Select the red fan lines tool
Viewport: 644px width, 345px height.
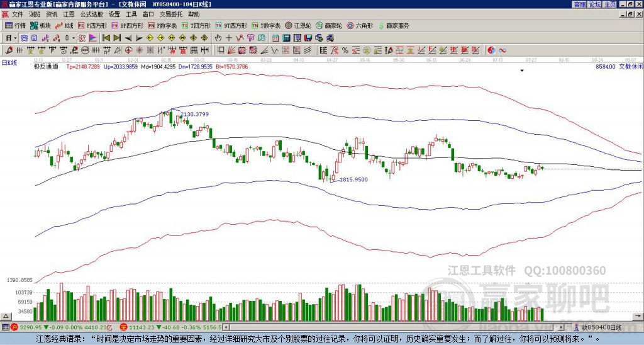[231, 50]
